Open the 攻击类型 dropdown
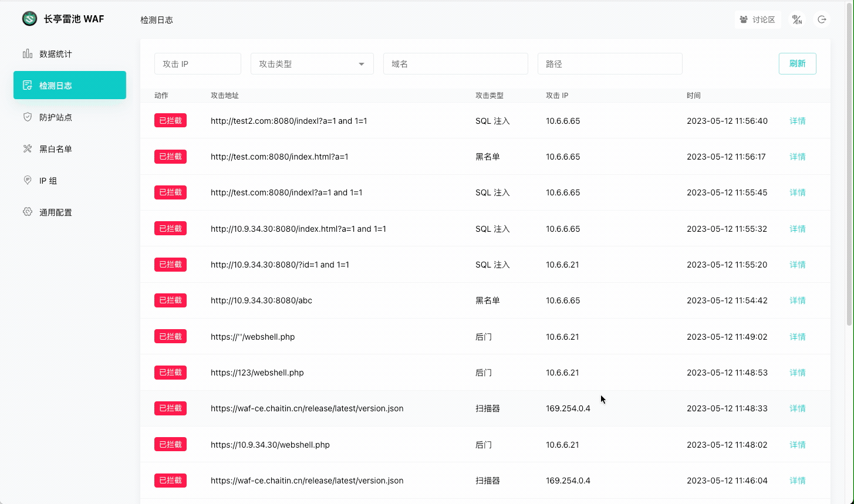Viewport: 854px width, 504px height. (x=312, y=63)
